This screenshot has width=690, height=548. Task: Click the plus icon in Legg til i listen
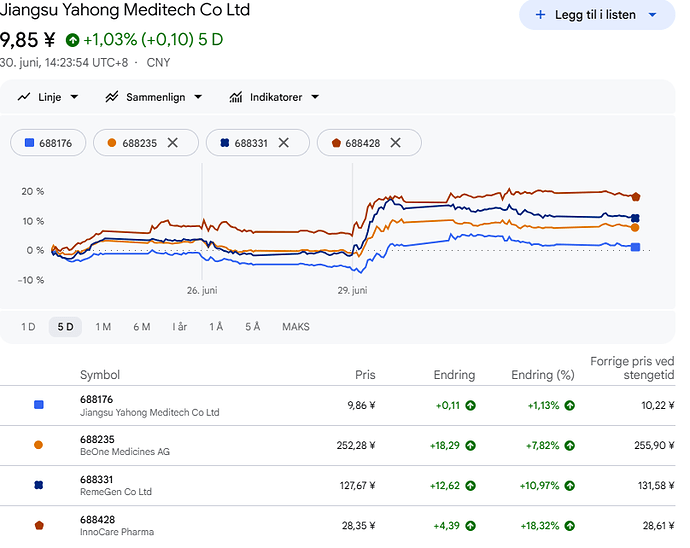tap(540, 15)
